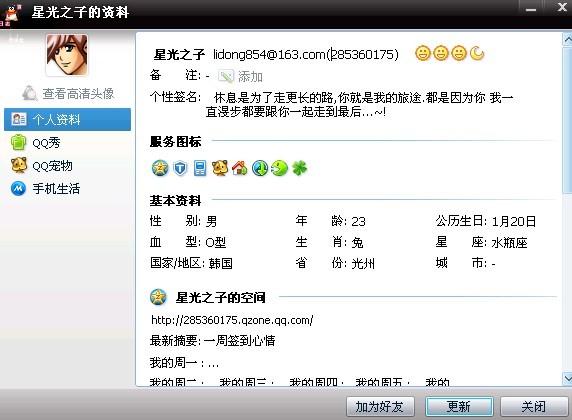Click the 最新摘要 一周签到心情 text
The width and height of the screenshot is (572, 420).
[x=212, y=340]
